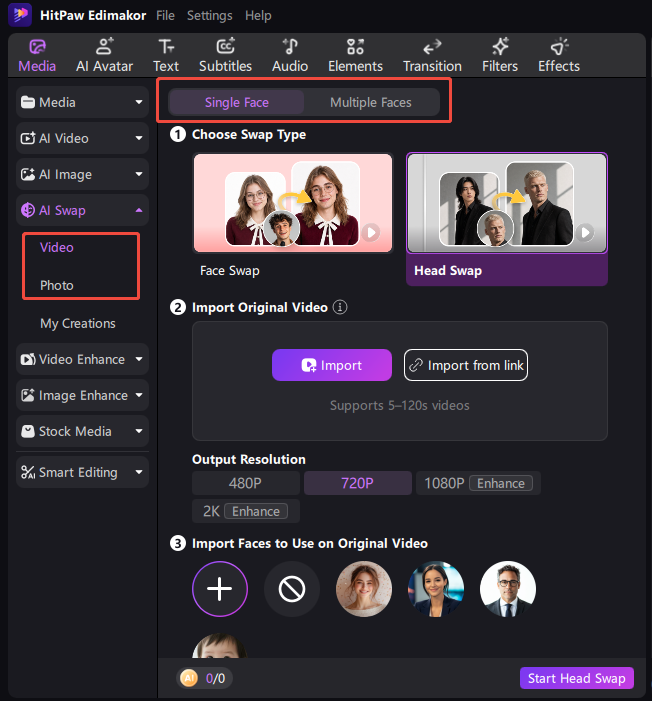Select 2K Enhance output resolution
Viewport: 652px width, 701px height.
click(246, 511)
